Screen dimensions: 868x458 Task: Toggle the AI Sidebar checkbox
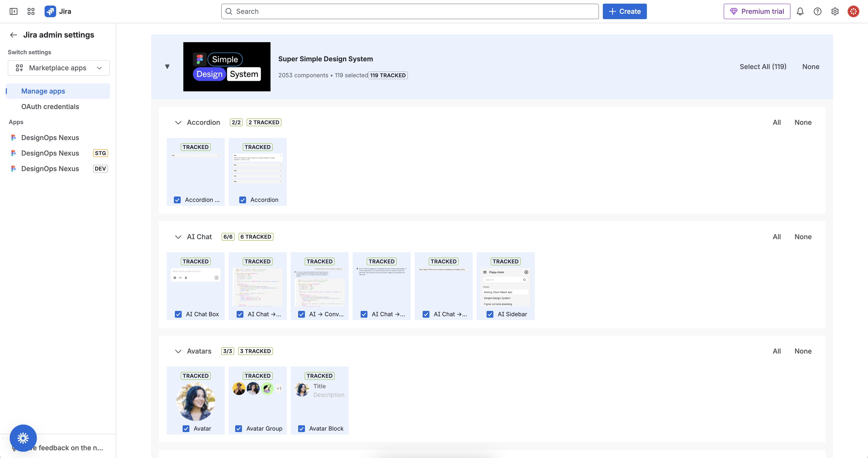[x=490, y=314]
